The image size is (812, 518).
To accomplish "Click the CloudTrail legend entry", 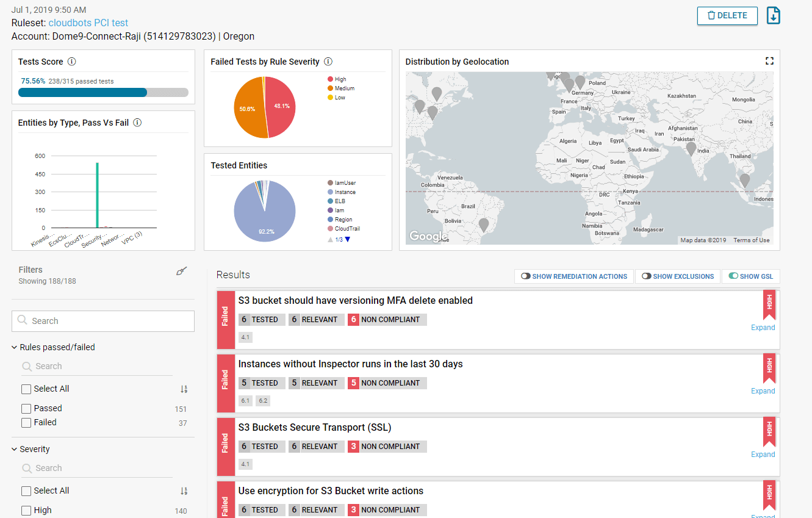I will click(x=343, y=229).
